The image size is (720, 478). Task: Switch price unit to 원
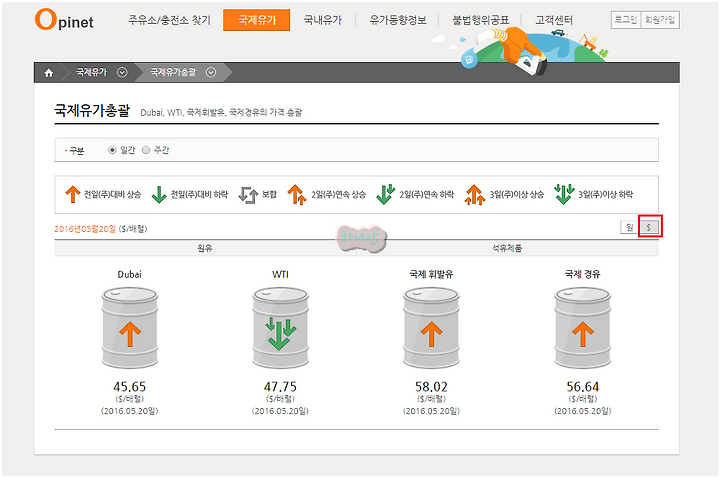point(630,227)
